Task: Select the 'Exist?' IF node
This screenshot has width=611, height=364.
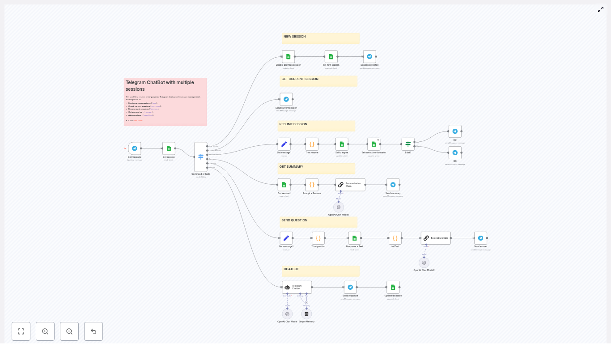Action: 408,144
